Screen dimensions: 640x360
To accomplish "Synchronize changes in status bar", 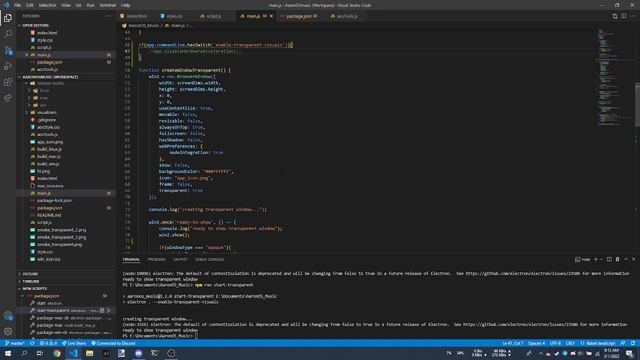I will (x=32, y=343).
